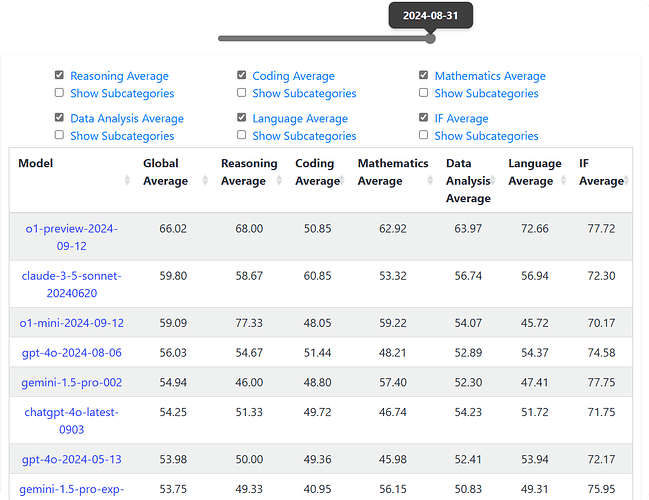Sort by Language Average column arrows
The height and width of the screenshot is (500, 649).
(563, 180)
